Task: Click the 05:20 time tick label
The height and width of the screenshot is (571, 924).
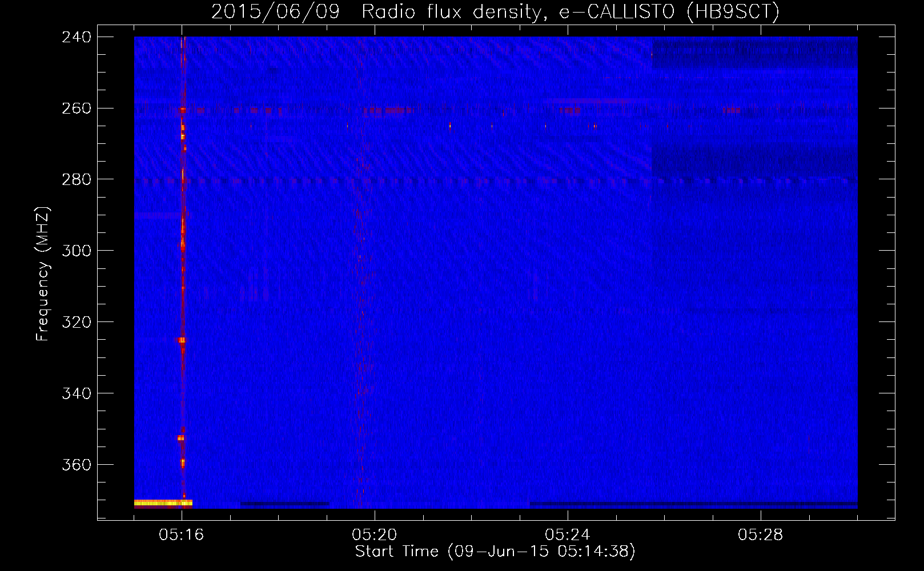Action: (375, 535)
